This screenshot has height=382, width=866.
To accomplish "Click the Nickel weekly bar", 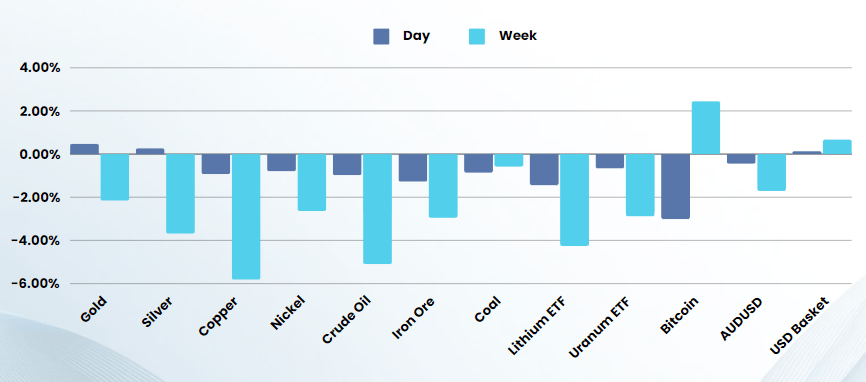I will (311, 182).
